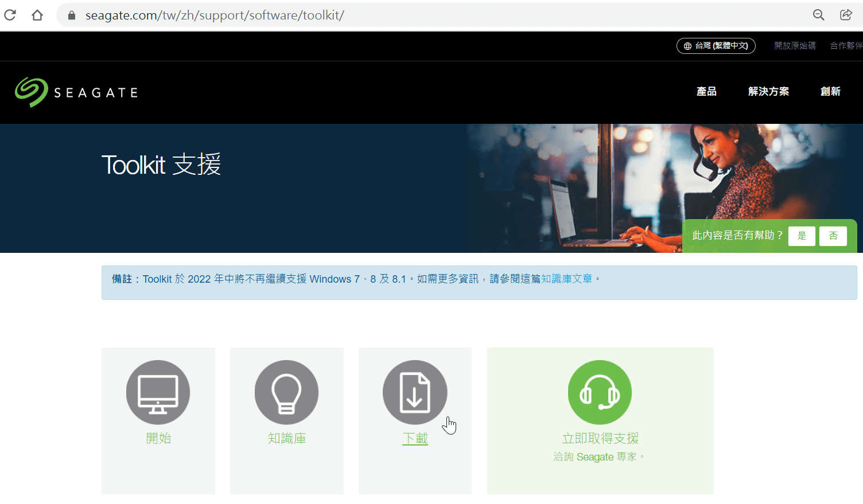Click the 立即取得支援 link

(600, 439)
